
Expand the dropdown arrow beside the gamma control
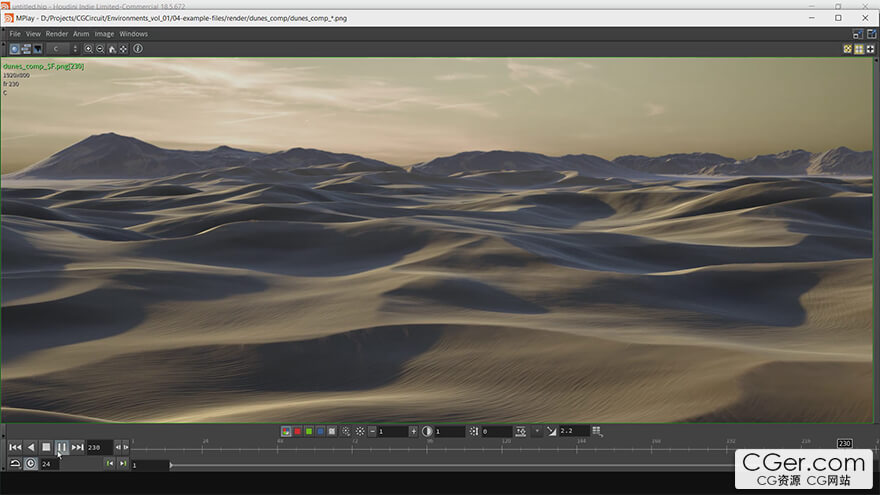pyautogui.click(x=537, y=431)
